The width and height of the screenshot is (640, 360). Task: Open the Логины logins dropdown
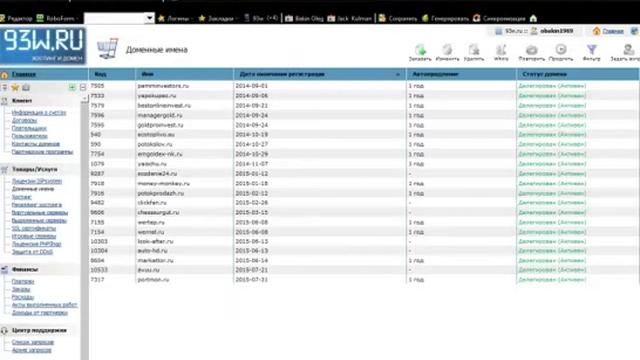tap(176, 18)
